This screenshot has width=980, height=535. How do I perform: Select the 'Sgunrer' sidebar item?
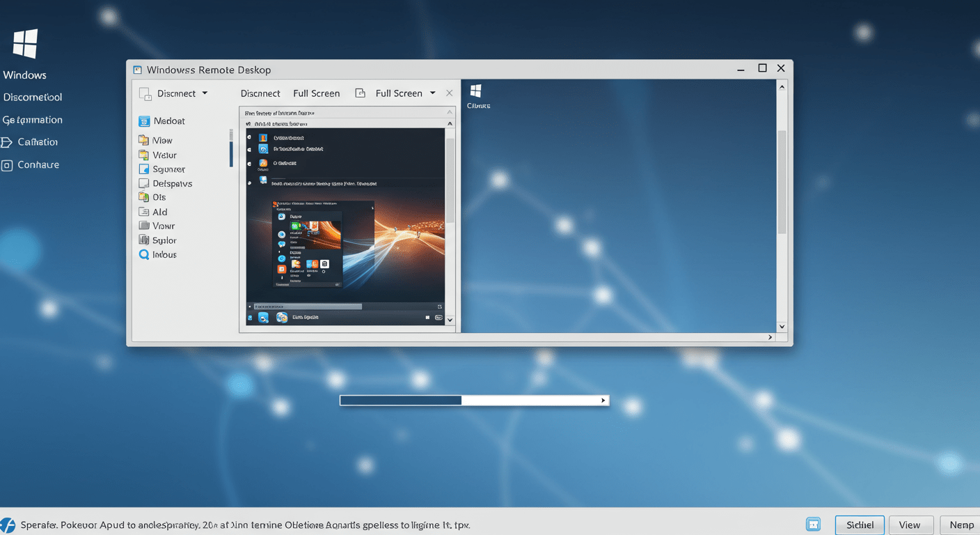coord(162,169)
